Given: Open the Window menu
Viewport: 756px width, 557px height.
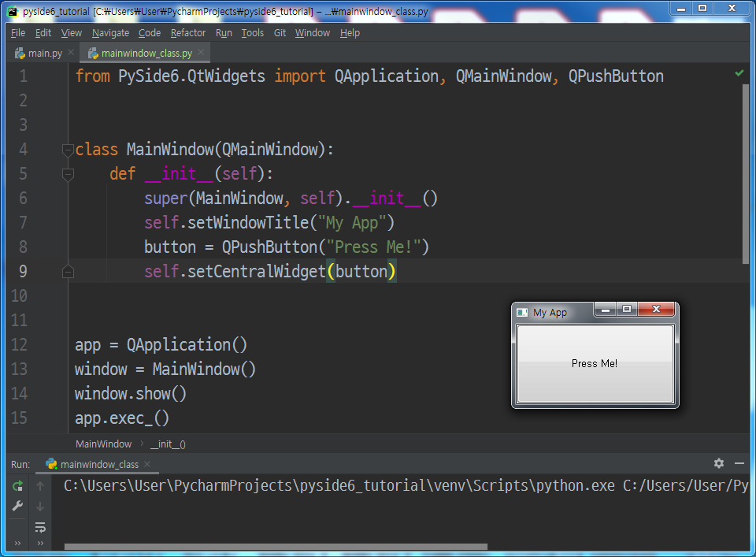Looking at the screenshot, I should coord(313,33).
